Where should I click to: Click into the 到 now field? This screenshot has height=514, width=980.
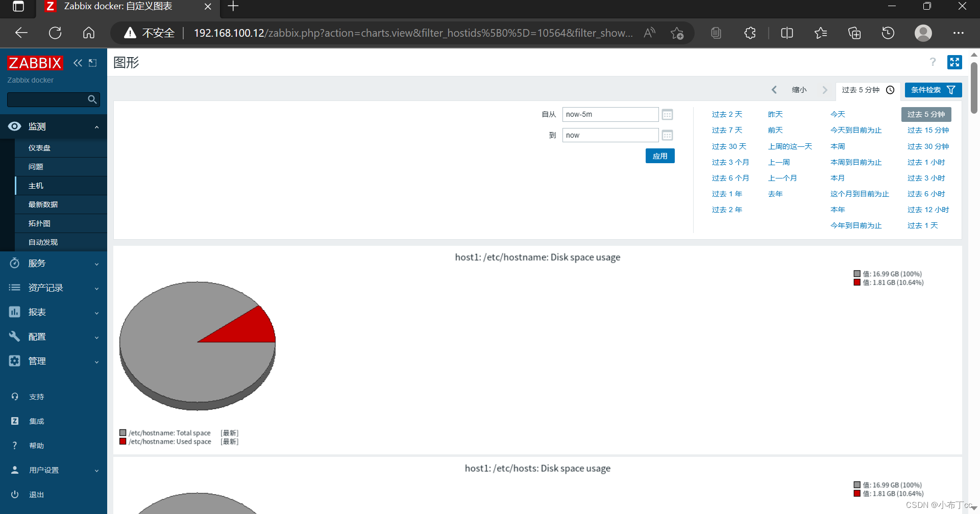[610, 135]
